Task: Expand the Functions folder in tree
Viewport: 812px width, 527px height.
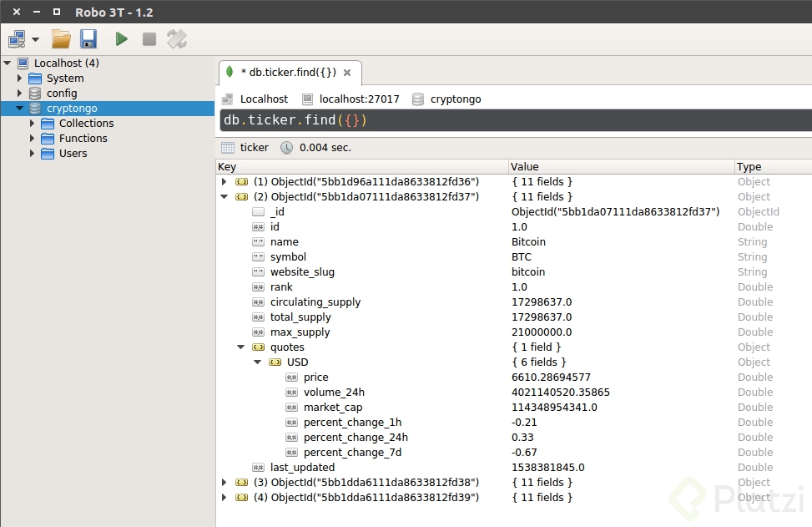Action: (33, 139)
